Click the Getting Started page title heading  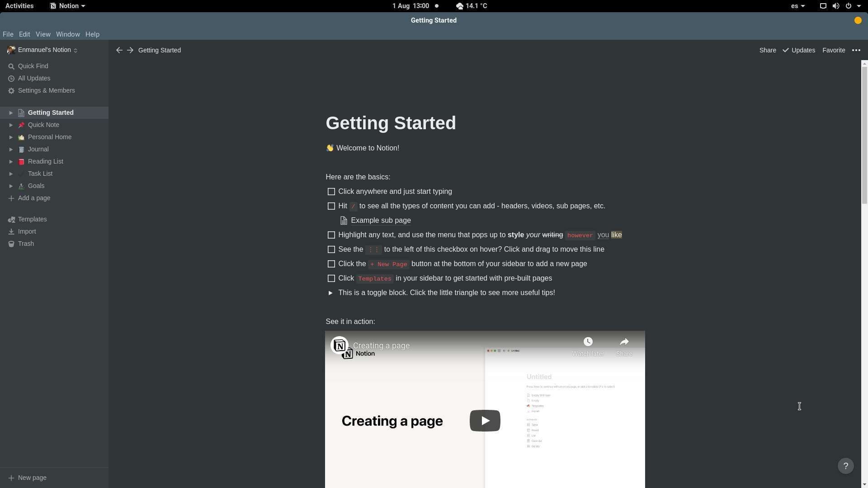[391, 123]
